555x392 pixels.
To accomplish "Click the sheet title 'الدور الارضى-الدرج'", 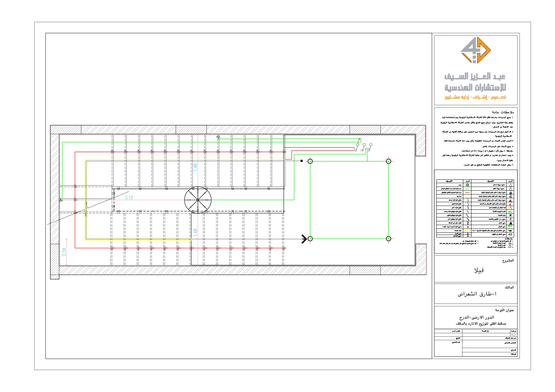I will tap(477, 317).
